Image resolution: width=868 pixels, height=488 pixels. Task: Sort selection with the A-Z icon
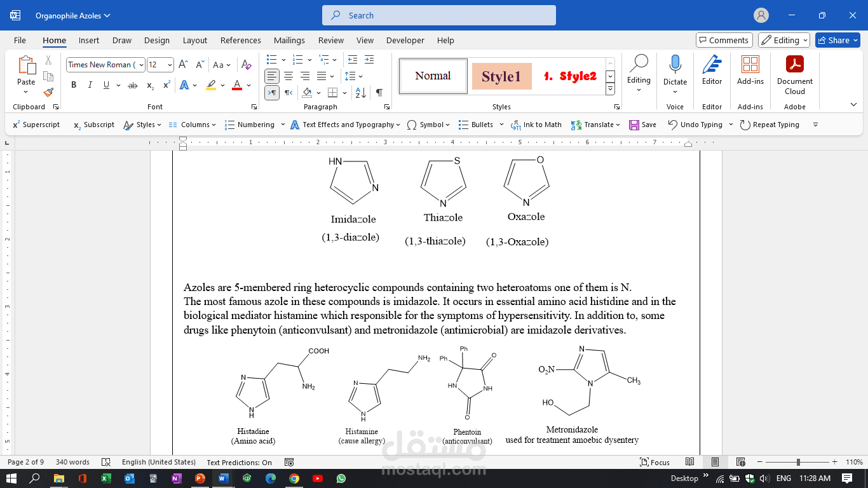point(360,93)
